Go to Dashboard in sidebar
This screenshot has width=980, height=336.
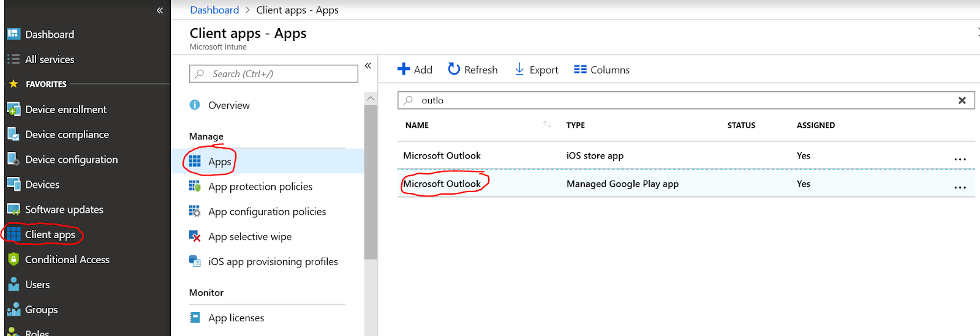[50, 34]
